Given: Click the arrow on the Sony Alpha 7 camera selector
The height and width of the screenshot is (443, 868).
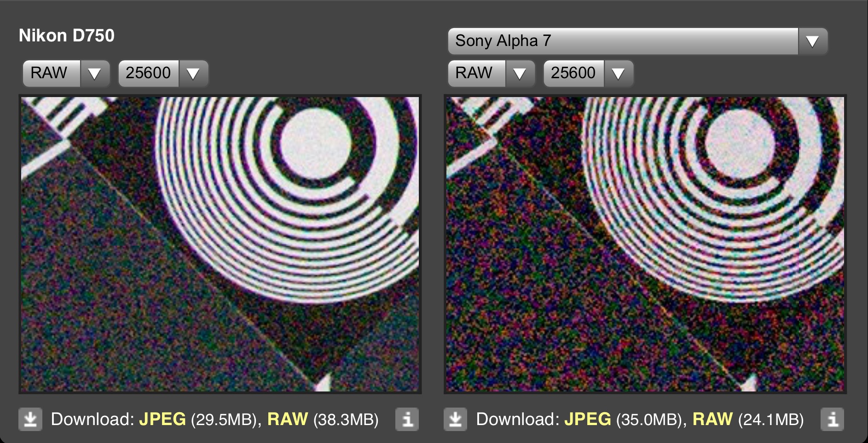Looking at the screenshot, I should (812, 41).
